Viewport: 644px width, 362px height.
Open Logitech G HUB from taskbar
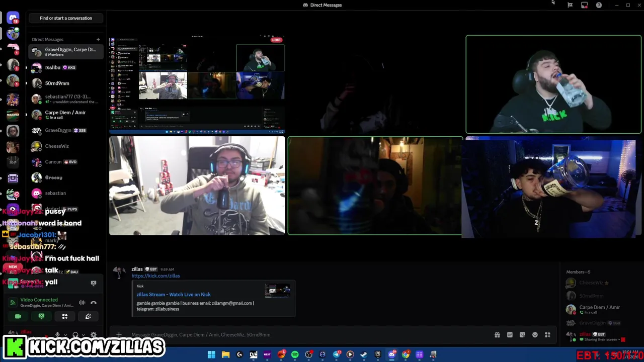[239, 354]
